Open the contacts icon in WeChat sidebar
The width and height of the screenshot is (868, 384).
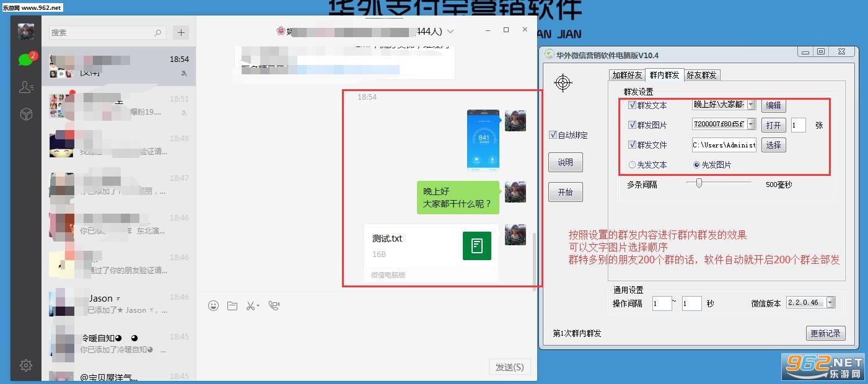26,87
